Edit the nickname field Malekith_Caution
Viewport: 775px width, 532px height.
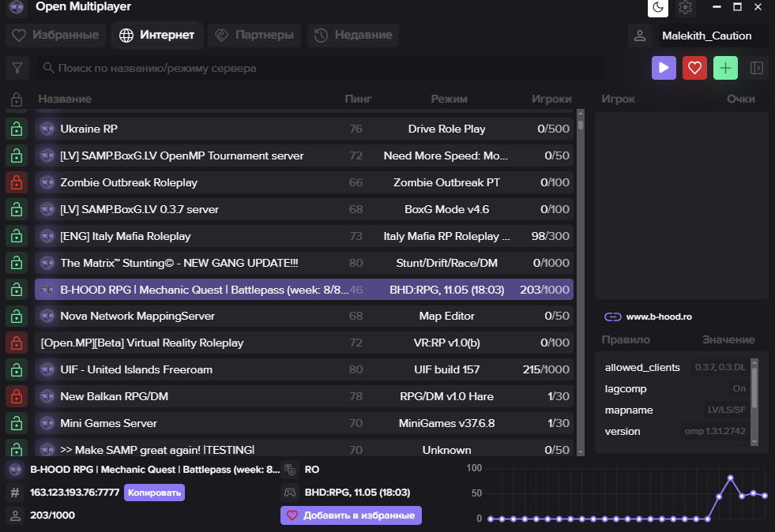pyautogui.click(x=713, y=36)
